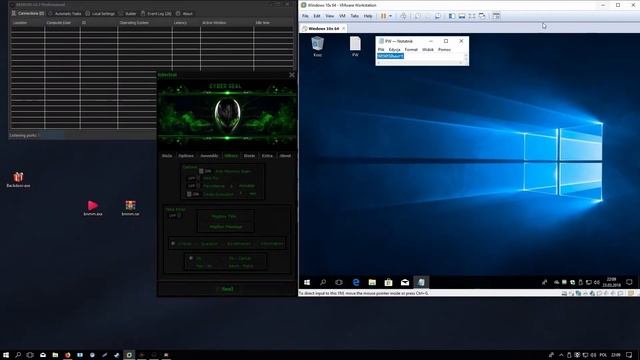Click the green Seal button at the bottom
This screenshot has width=640, height=360.
coord(227,289)
